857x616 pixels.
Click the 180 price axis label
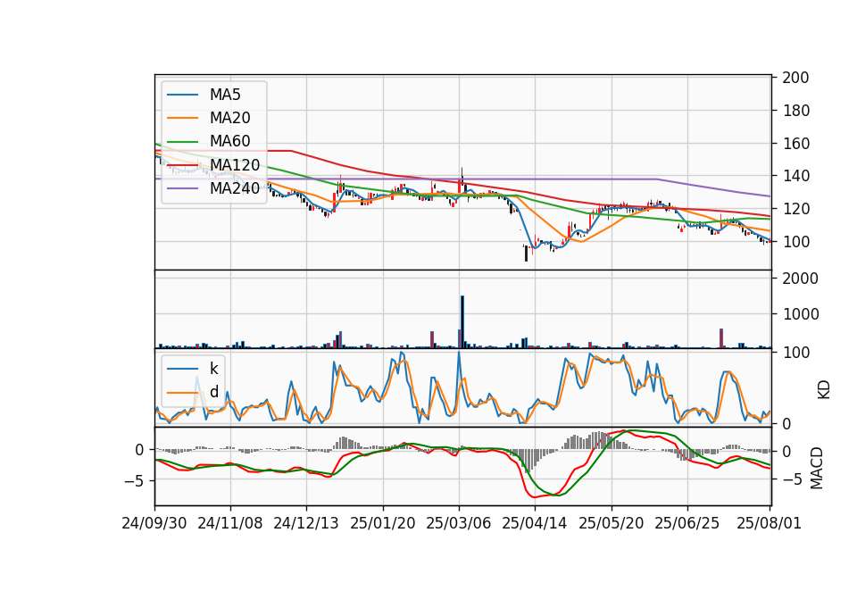coord(795,111)
